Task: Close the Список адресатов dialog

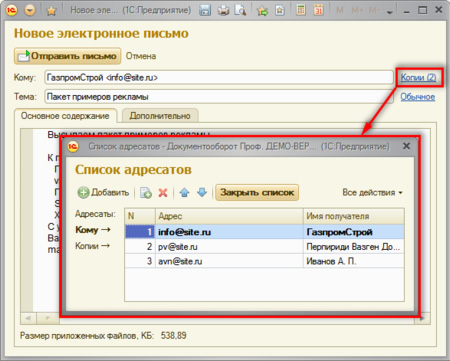Action: point(406,146)
